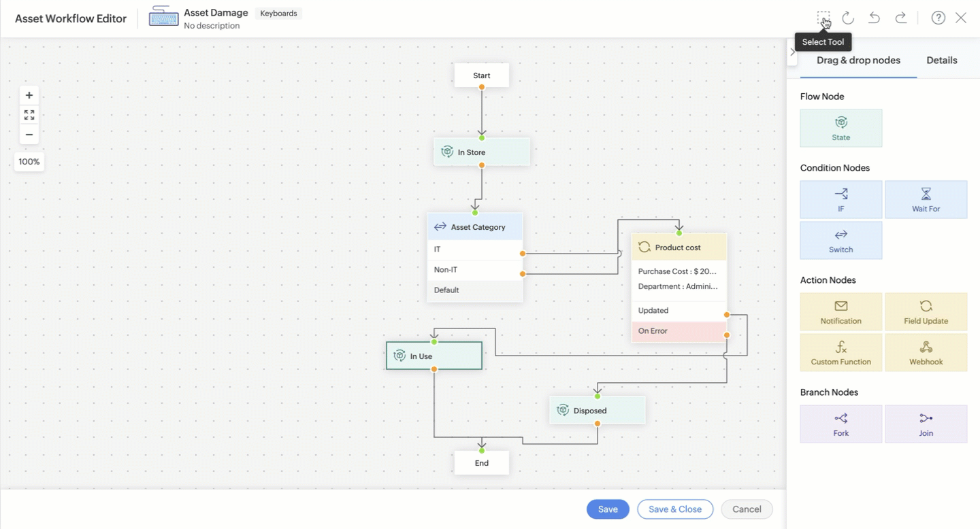
Task: Redo the last workflow change
Action: [901, 18]
